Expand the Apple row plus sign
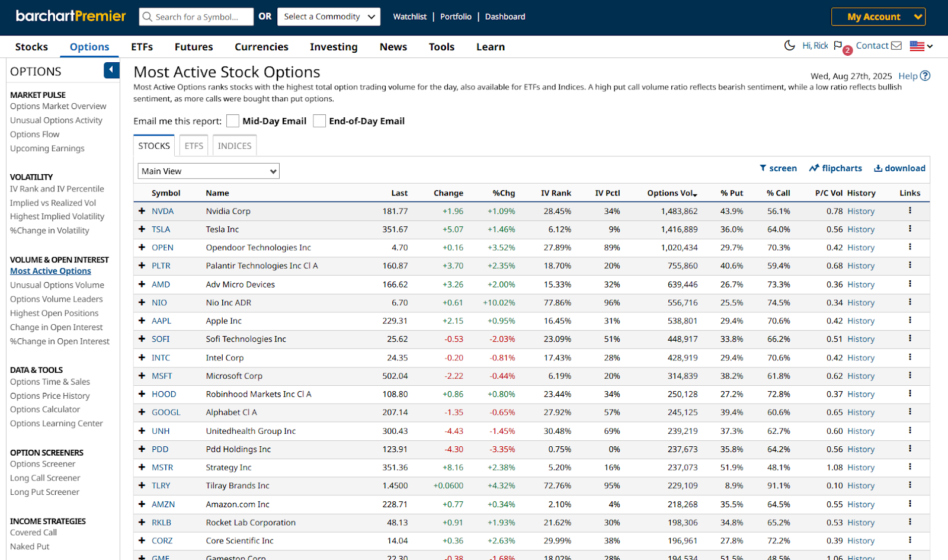This screenshot has width=948, height=560. (x=142, y=321)
